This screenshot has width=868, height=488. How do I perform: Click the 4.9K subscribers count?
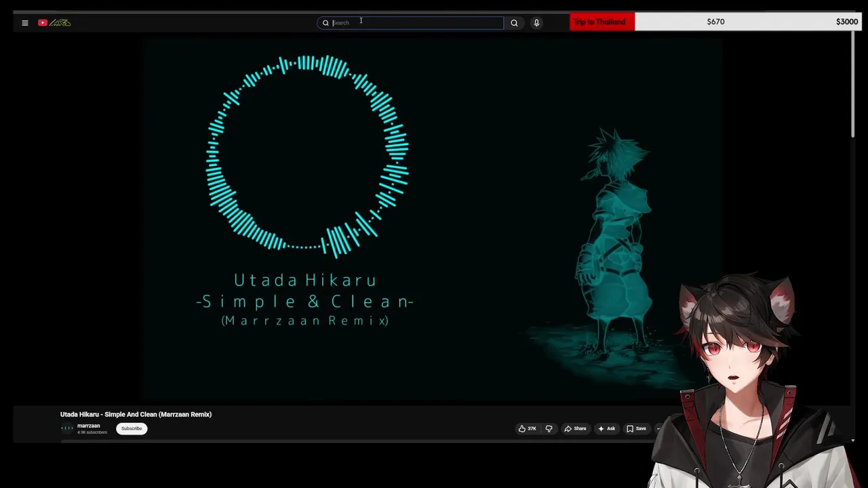[92, 432]
